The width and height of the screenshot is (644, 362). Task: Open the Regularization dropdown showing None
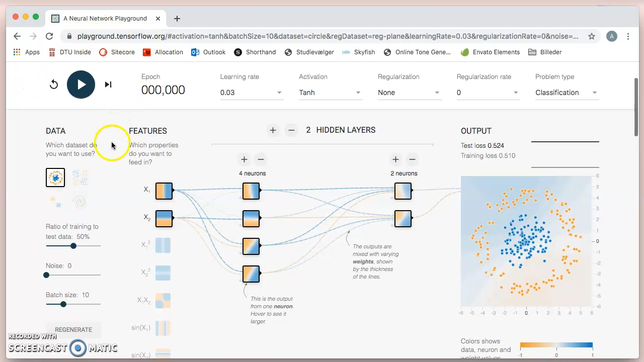point(410,93)
